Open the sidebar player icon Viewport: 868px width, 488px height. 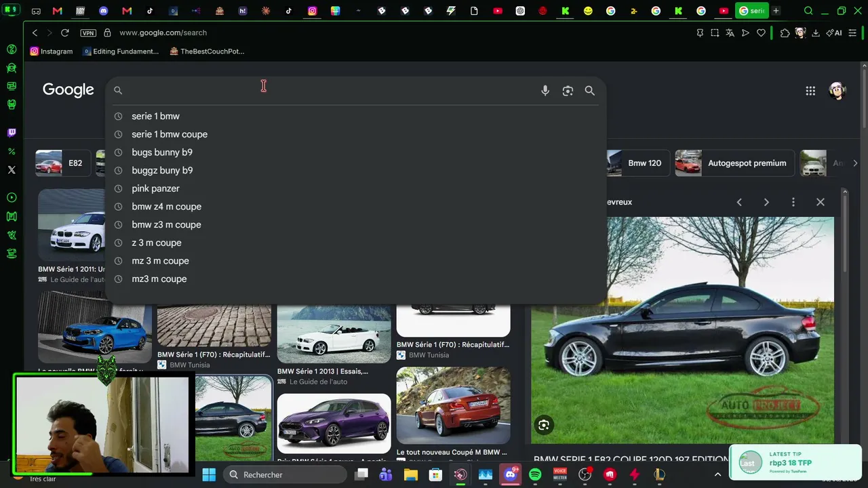pyautogui.click(x=12, y=197)
